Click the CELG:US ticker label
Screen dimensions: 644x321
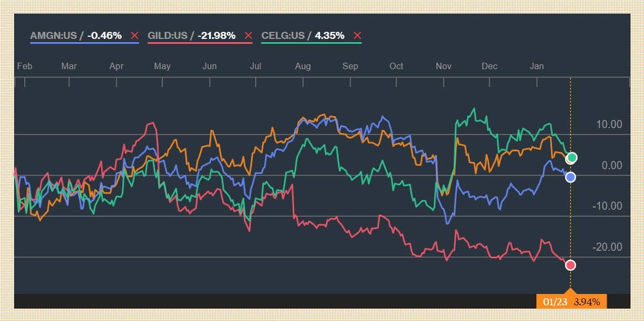283,36
